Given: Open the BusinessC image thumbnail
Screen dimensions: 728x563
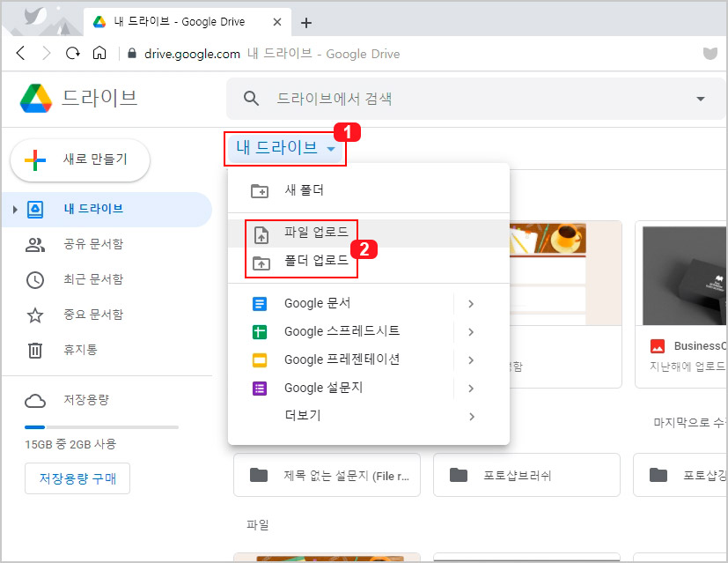Looking at the screenshot, I should 684,276.
